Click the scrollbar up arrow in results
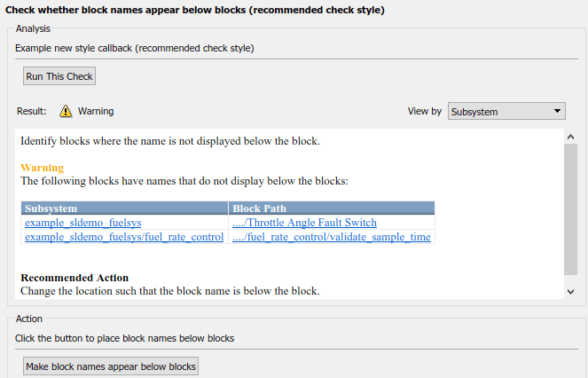This screenshot has width=588, height=378. coord(571,138)
